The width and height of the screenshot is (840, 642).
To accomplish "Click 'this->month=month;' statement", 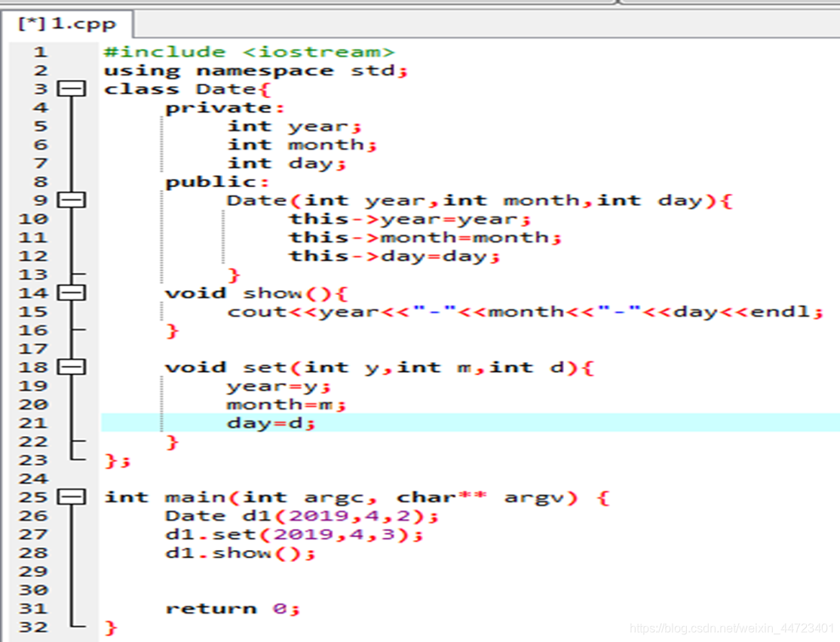I will pos(425,238).
